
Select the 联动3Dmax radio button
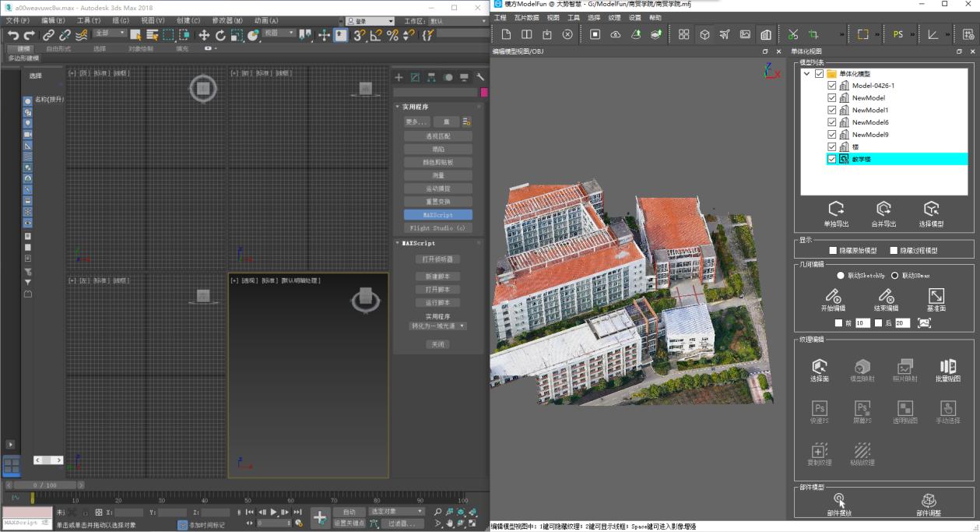point(895,276)
